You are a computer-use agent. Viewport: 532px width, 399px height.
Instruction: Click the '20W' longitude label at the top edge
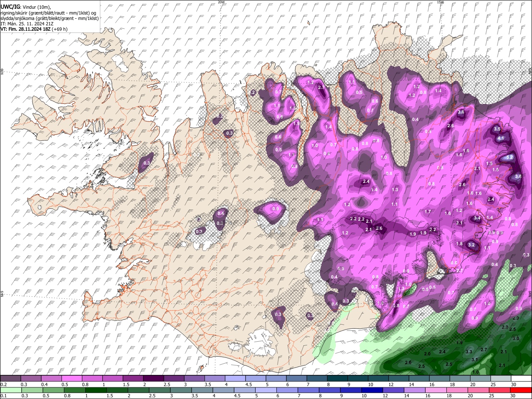221,2
